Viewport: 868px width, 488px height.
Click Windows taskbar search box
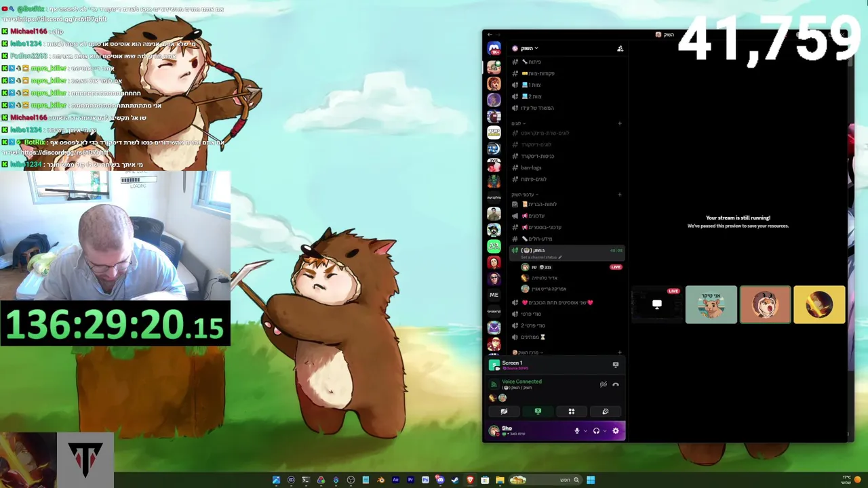[546, 480]
